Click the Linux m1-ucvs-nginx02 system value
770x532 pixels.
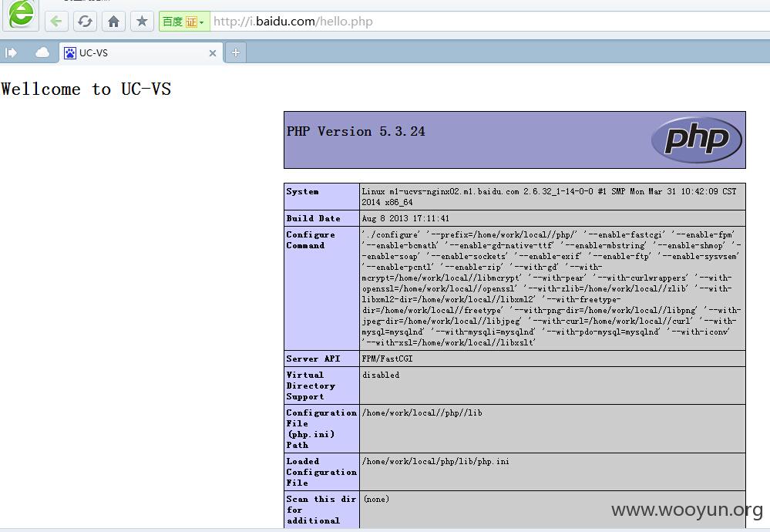(550, 197)
